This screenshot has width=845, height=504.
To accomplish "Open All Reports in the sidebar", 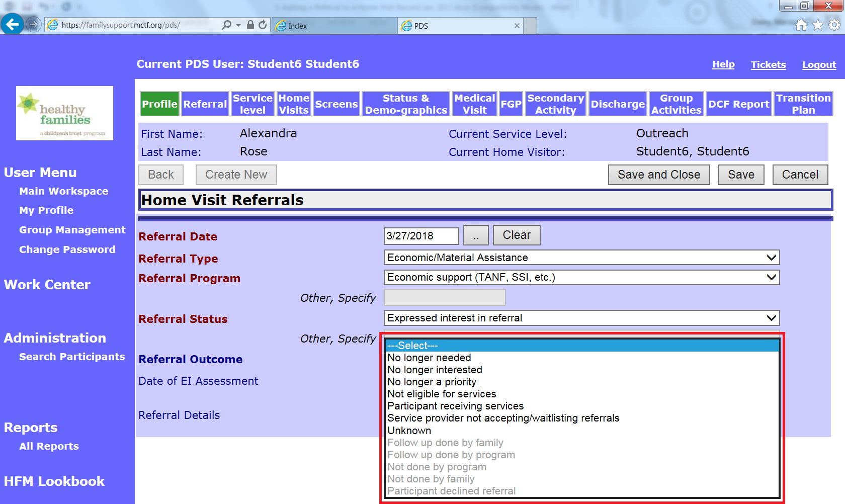I will click(49, 446).
